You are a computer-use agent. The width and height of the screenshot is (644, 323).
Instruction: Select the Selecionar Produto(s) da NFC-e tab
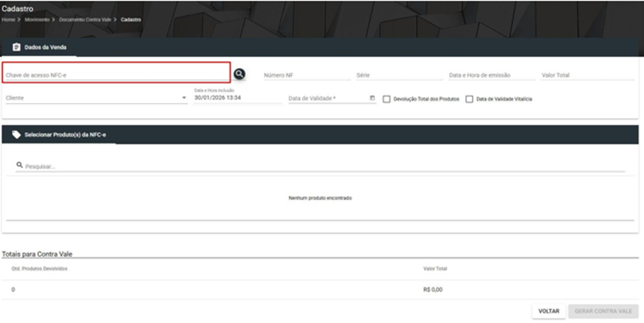(x=59, y=135)
